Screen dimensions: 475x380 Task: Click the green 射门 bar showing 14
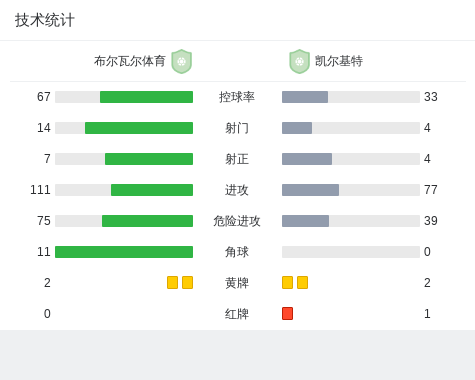point(139,128)
